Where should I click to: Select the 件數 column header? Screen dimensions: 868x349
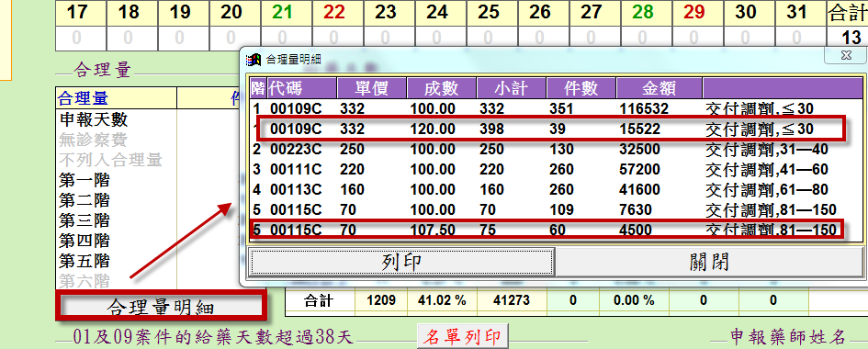point(581,88)
